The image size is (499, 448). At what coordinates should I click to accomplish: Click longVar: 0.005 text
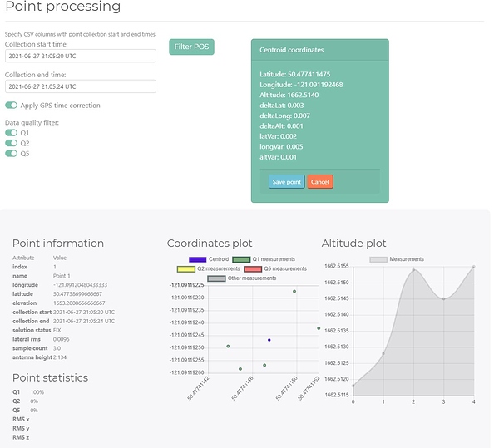pyautogui.click(x=281, y=147)
